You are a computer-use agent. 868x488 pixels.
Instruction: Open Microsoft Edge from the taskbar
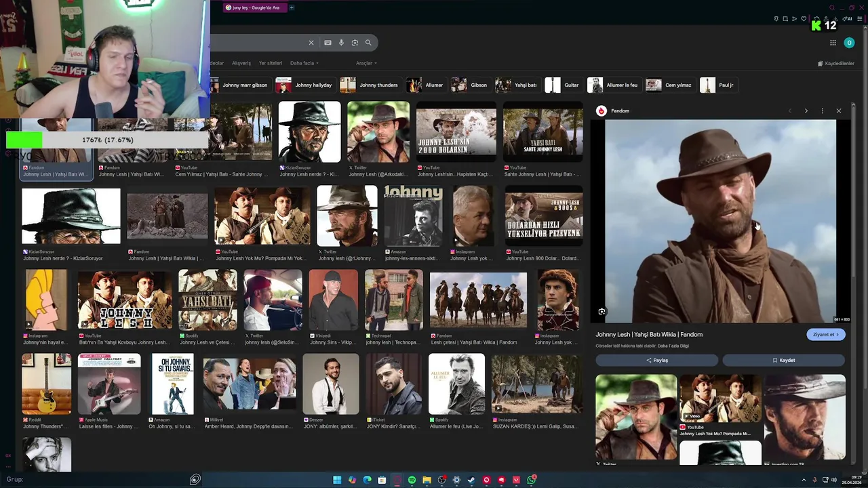point(367,480)
